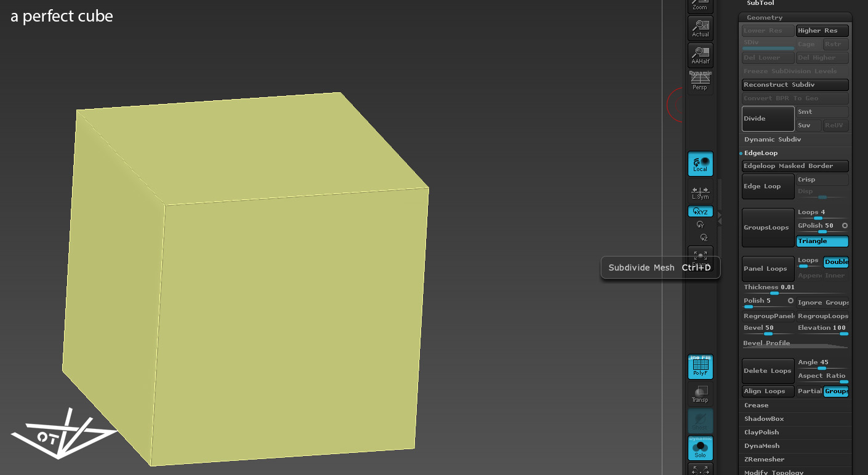Viewport: 868px width, 475px height.
Task: Activate the L.Sym local symmetry icon
Action: click(x=700, y=193)
